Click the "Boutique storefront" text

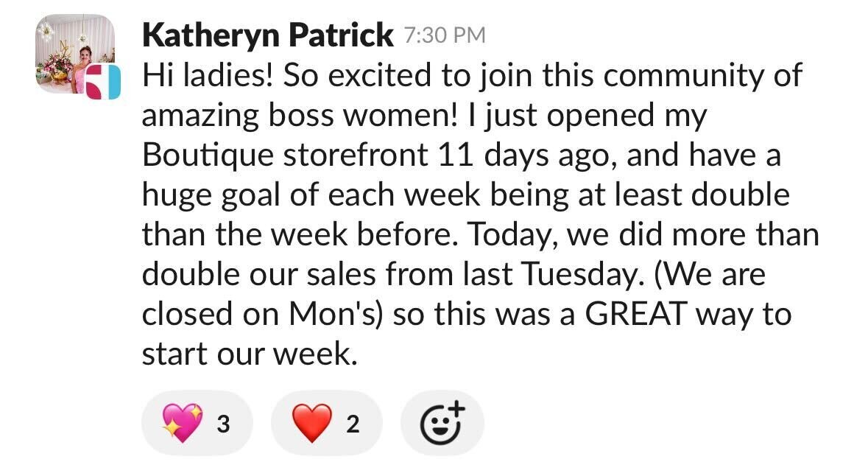click(x=285, y=155)
